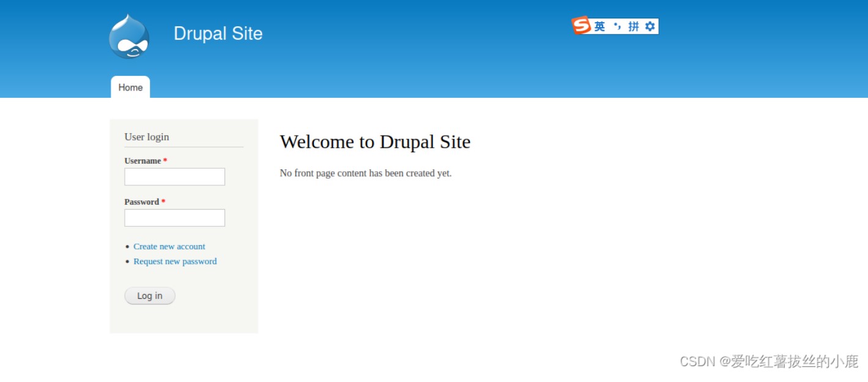Click the Username field label
This screenshot has height=382, width=868.
(x=143, y=161)
